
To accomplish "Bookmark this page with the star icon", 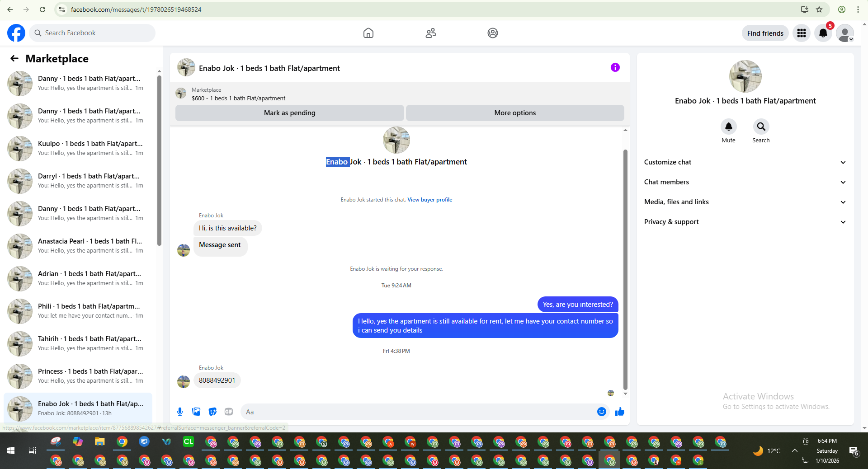I will tap(819, 9).
